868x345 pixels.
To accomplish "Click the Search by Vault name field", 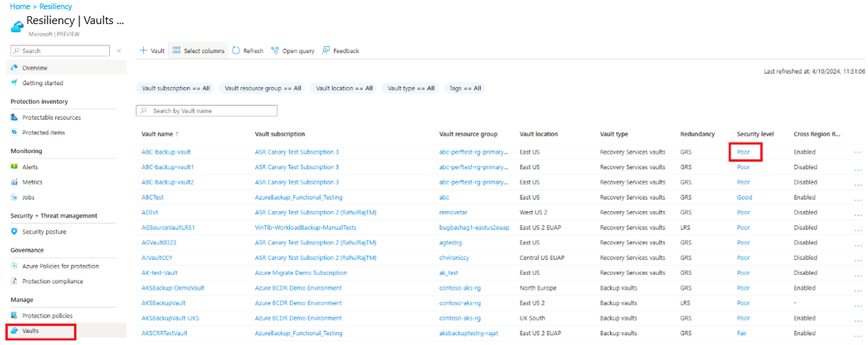I will tap(206, 111).
